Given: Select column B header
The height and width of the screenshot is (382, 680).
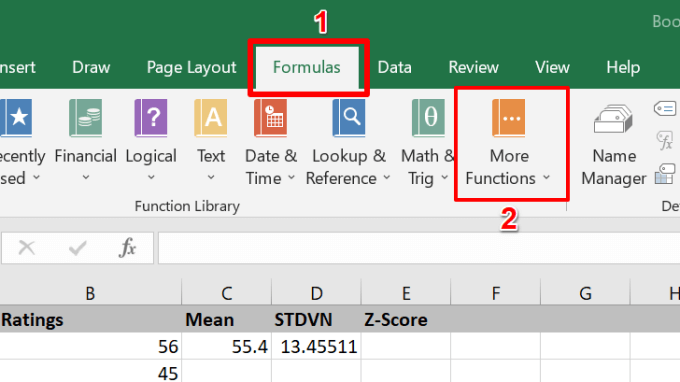Looking at the screenshot, I should (90, 294).
